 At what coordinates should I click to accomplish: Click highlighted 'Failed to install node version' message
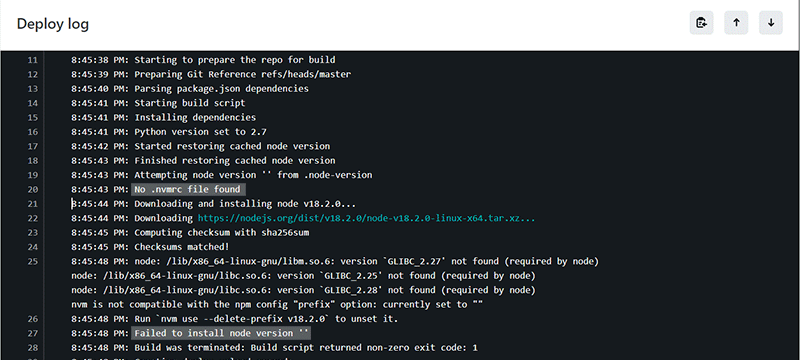coord(221,333)
